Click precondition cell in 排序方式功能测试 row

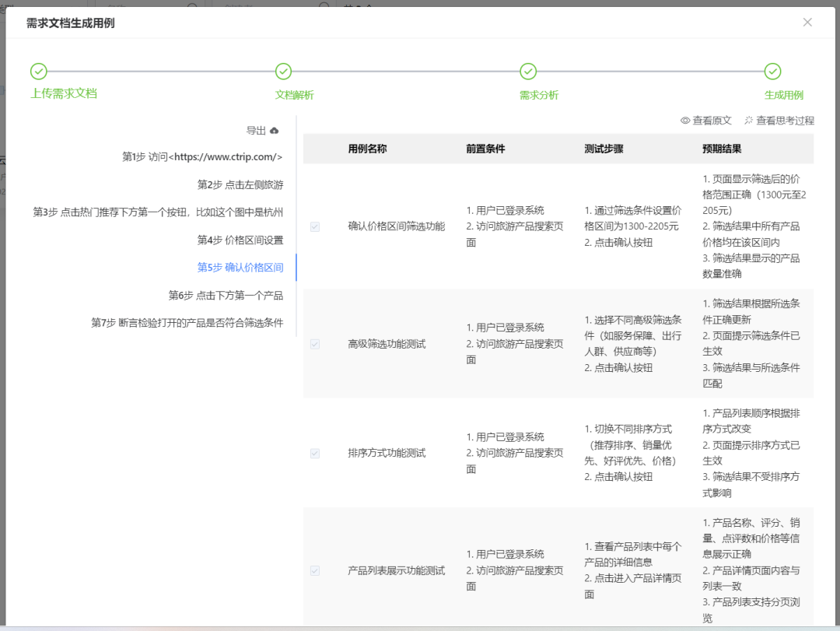tap(515, 453)
